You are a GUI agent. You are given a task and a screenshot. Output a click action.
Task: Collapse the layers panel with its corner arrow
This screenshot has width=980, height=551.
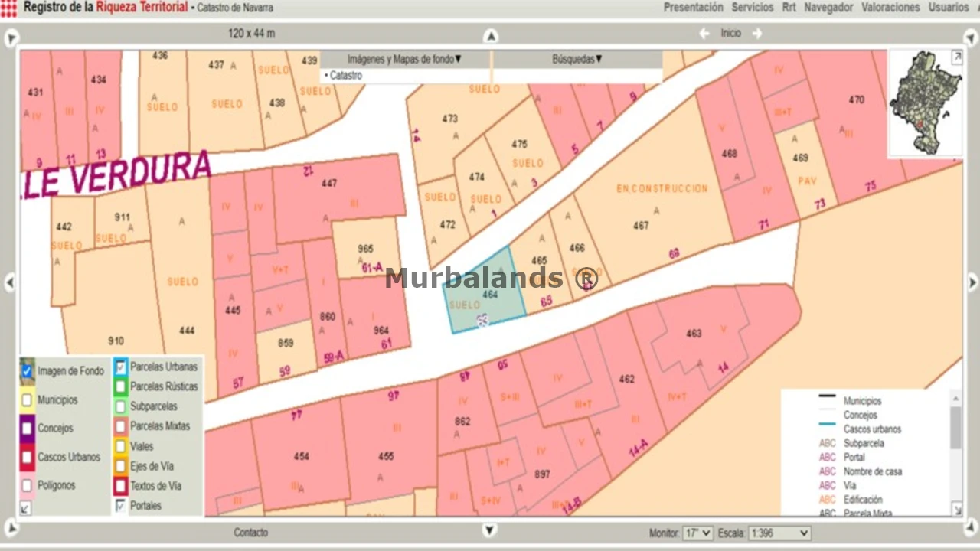(26, 507)
